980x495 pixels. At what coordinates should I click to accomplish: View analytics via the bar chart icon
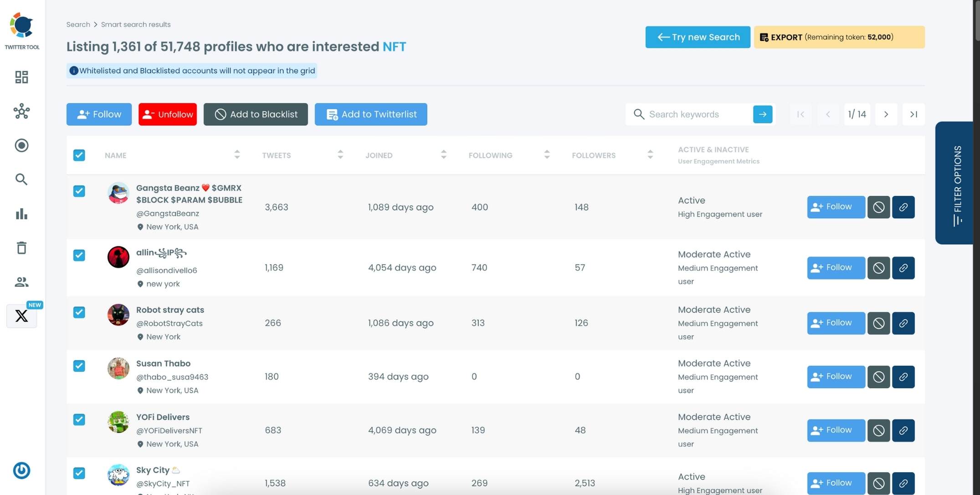(x=21, y=214)
